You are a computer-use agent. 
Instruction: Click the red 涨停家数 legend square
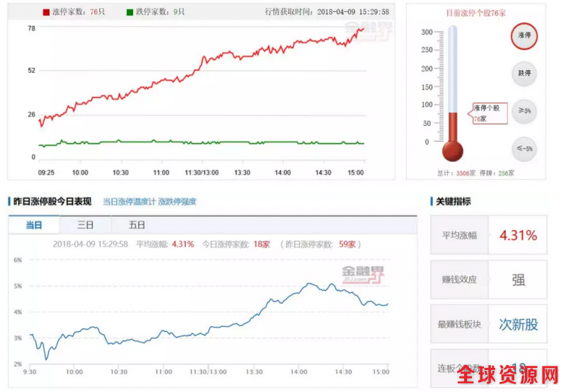[x=47, y=12]
